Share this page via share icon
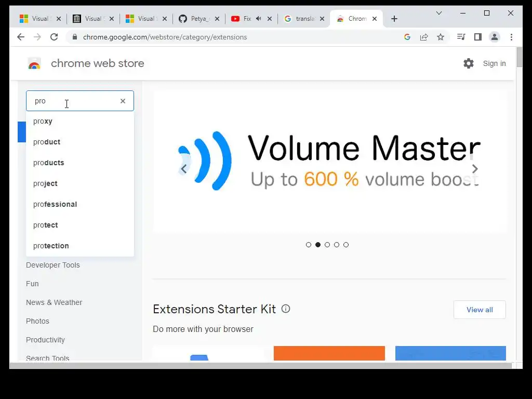 424,37
